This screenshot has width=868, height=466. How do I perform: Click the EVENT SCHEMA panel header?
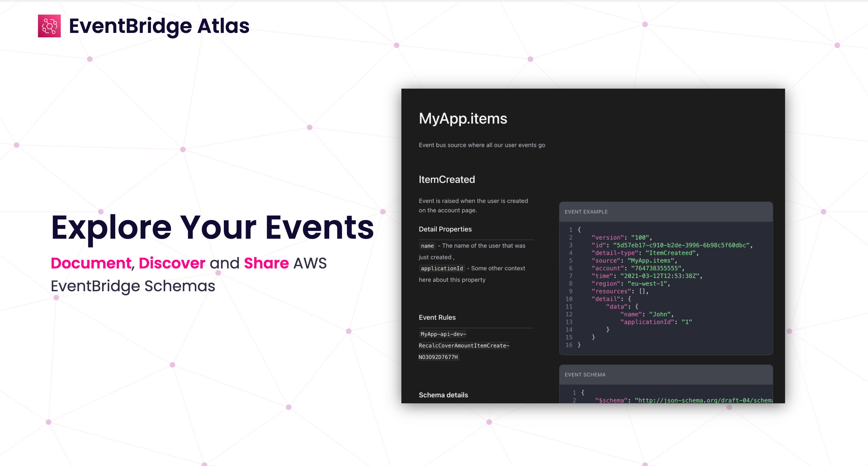pos(585,375)
